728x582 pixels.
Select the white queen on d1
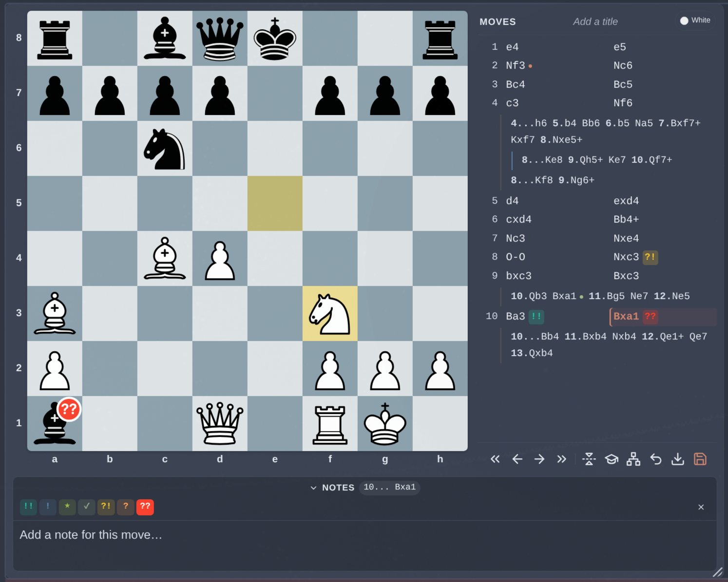(x=220, y=424)
